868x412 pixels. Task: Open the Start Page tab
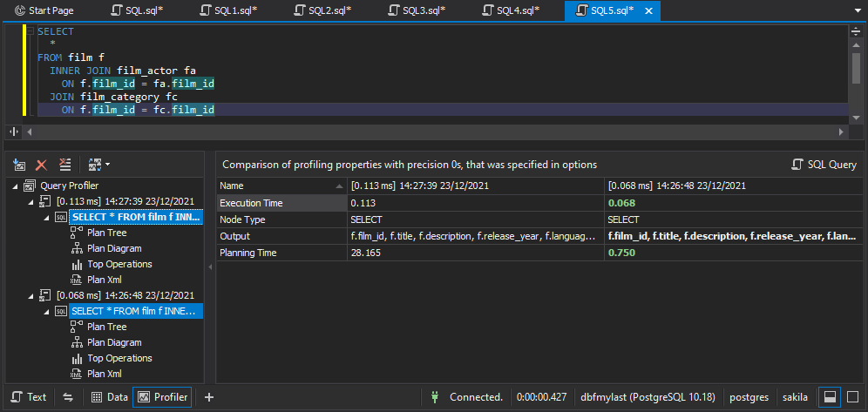point(44,10)
